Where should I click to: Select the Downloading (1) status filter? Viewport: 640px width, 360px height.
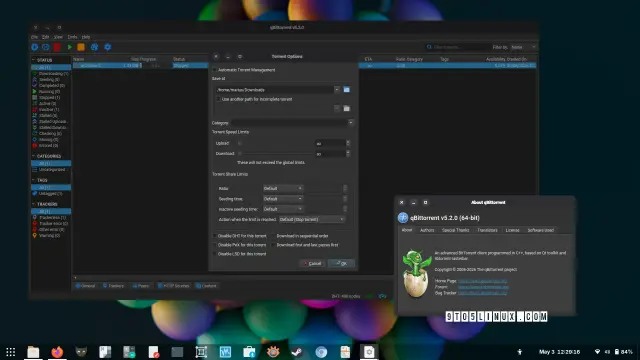tap(51, 73)
